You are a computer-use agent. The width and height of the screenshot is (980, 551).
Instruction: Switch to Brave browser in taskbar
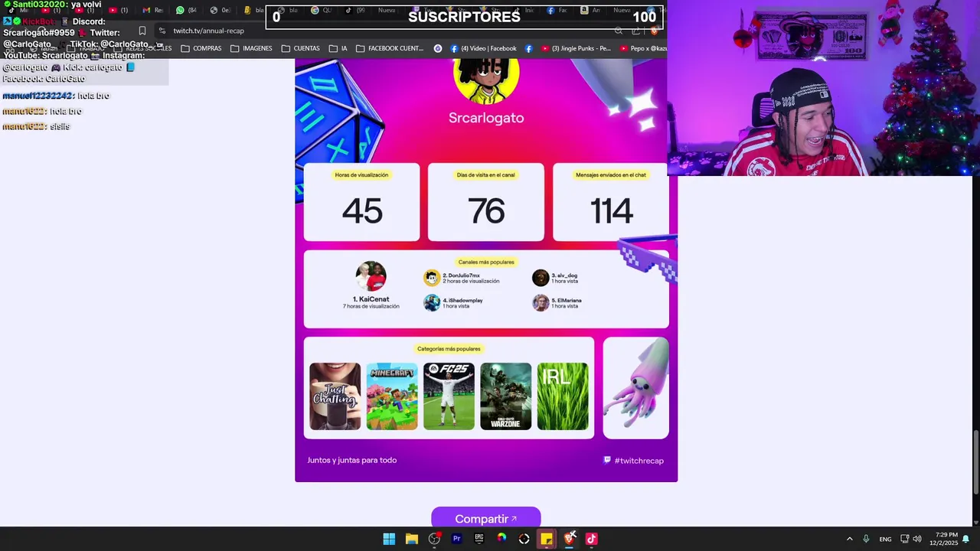coord(569,539)
